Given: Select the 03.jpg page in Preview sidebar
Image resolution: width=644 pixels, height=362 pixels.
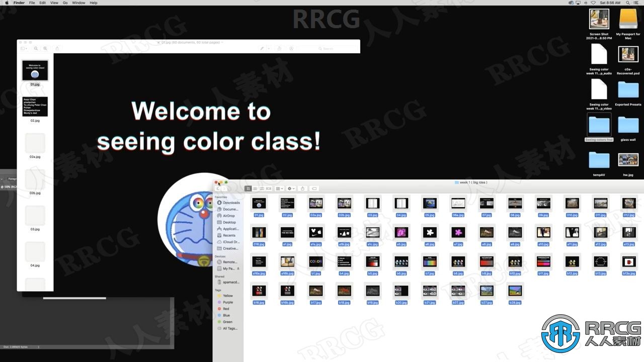Looking at the screenshot, I should click(x=35, y=215).
